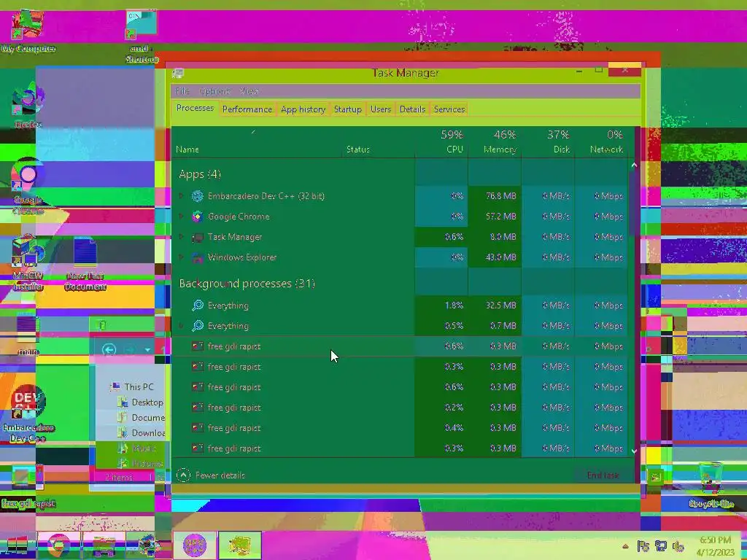747x560 pixels.
Task: Click the cmd Shortcut desktop icon
Action: tap(142, 36)
